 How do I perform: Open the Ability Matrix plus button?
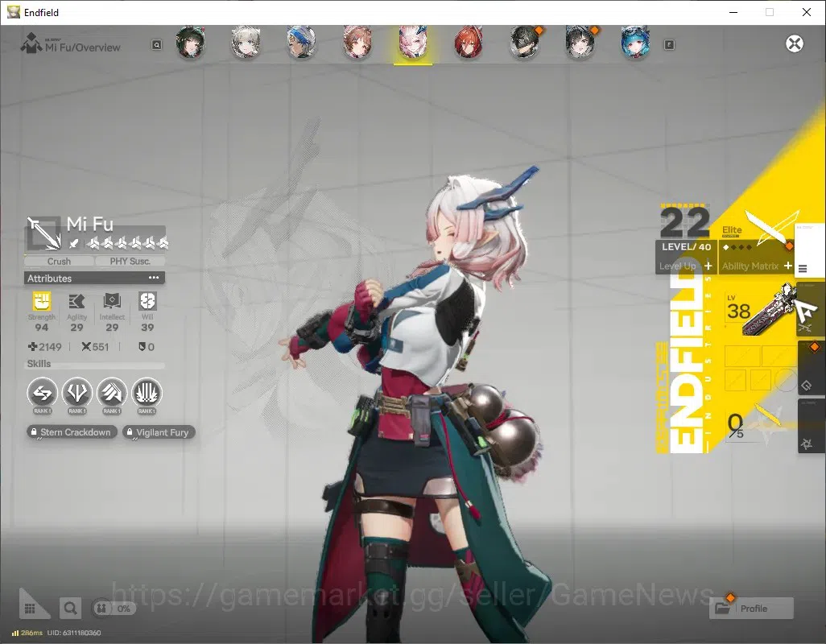pyautogui.click(x=787, y=266)
